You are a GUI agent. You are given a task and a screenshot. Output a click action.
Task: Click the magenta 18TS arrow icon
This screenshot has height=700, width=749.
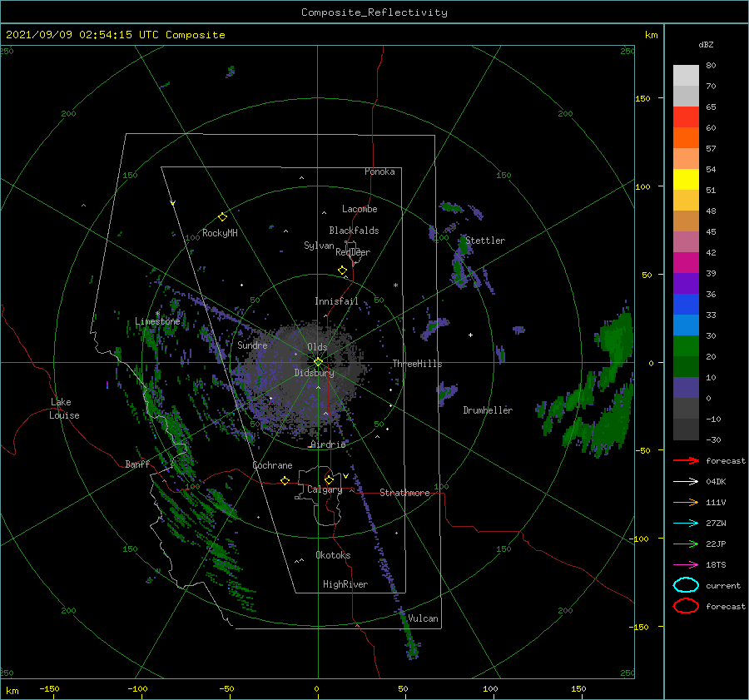click(x=686, y=565)
